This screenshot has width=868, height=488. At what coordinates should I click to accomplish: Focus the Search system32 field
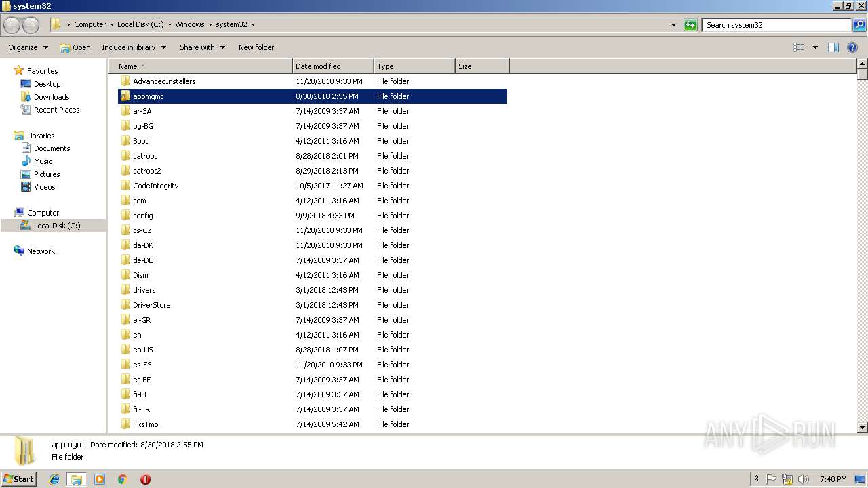(777, 25)
